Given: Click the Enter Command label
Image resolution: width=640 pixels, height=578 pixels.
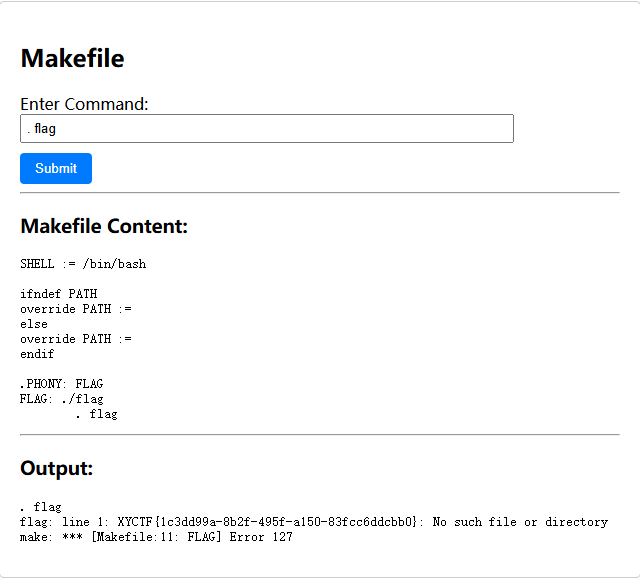Looking at the screenshot, I should click(x=84, y=104).
